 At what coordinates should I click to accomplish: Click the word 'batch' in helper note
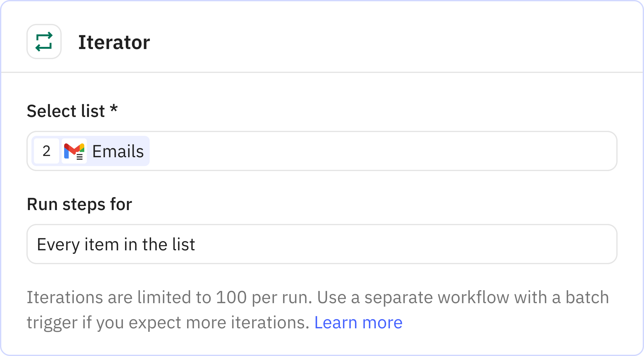[x=587, y=298]
